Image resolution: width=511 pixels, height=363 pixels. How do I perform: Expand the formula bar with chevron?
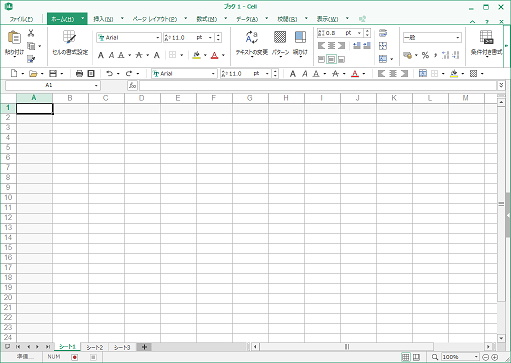[x=501, y=85]
